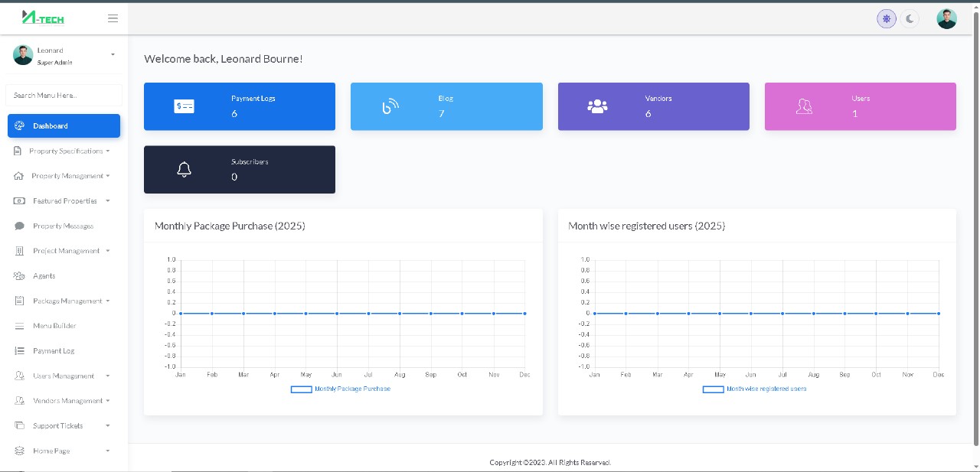Toggle Month wise registered users legend label
Screen dimensions: 980x472
[x=766, y=389]
